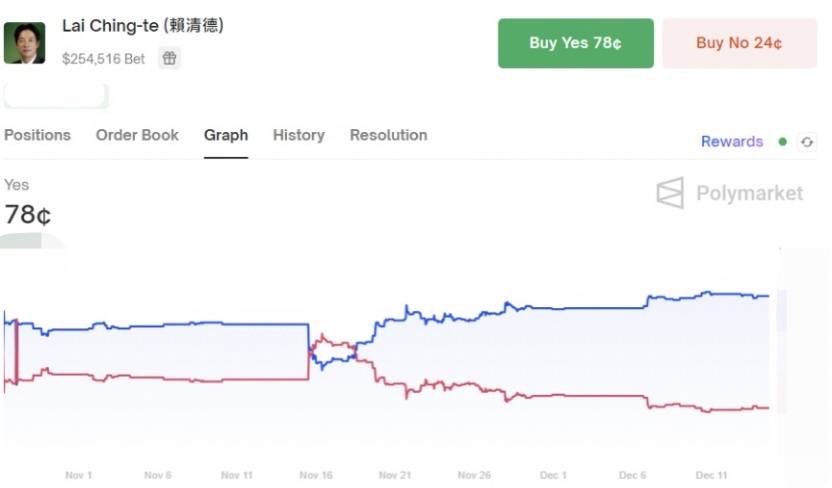The image size is (832, 488).
Task: Click the green Rewards status dot
Action: (783, 142)
